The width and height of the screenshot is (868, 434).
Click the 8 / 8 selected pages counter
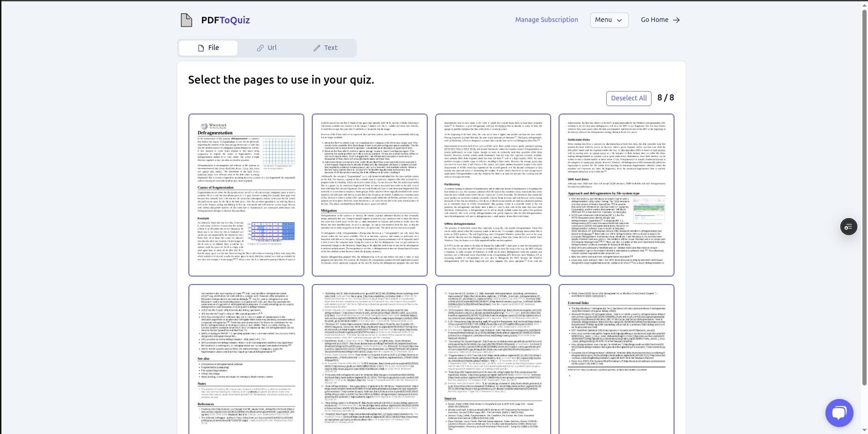coord(666,98)
